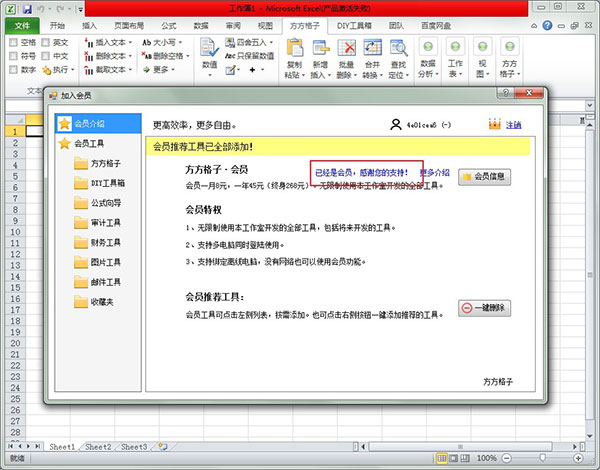
Task: Click the 一键删除 button
Action: pos(484,308)
